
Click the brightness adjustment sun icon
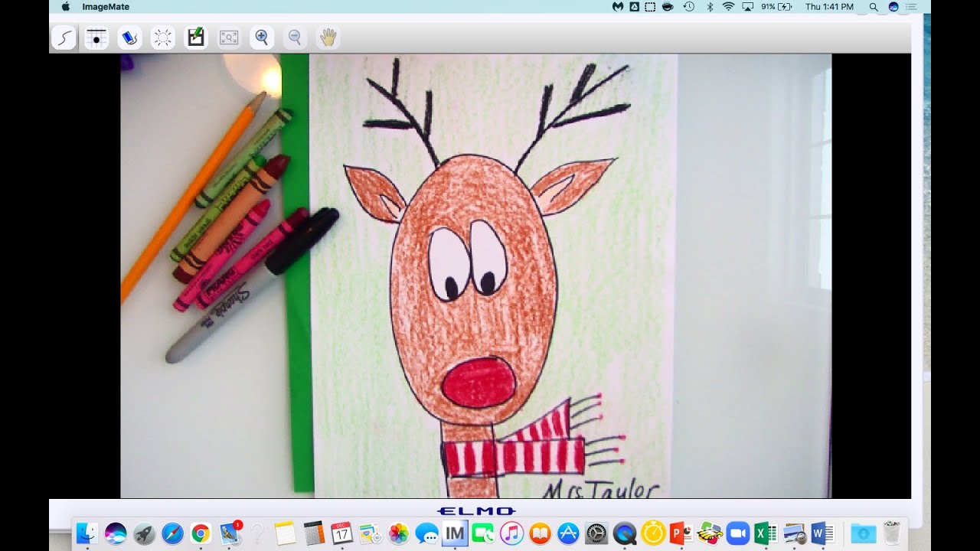(x=162, y=37)
